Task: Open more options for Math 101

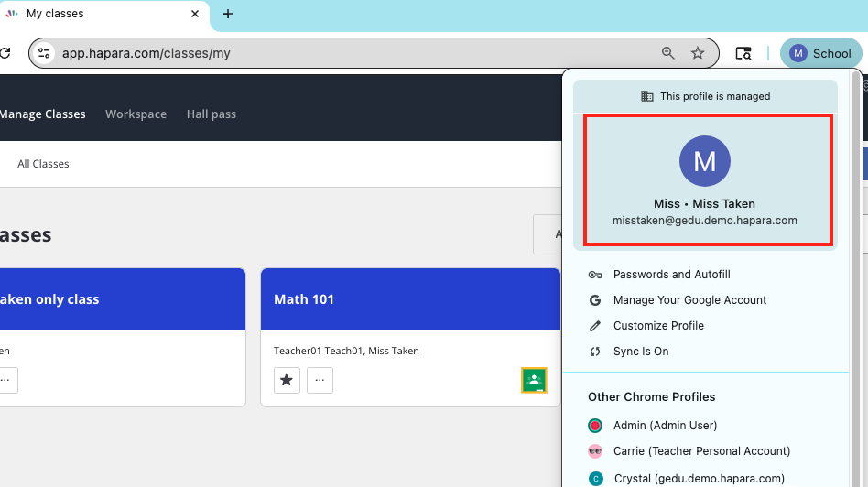Action: point(320,380)
